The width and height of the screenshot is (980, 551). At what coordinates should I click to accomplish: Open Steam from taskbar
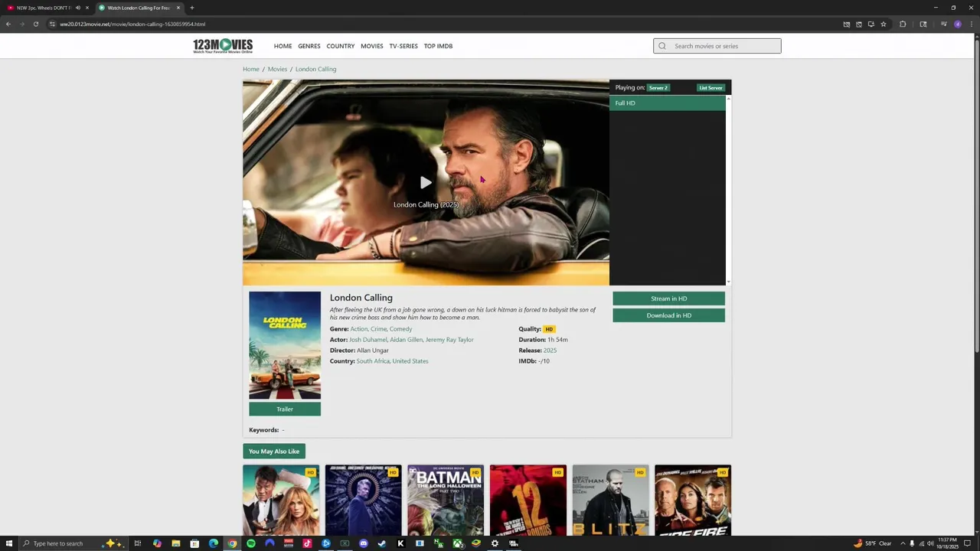(x=382, y=543)
